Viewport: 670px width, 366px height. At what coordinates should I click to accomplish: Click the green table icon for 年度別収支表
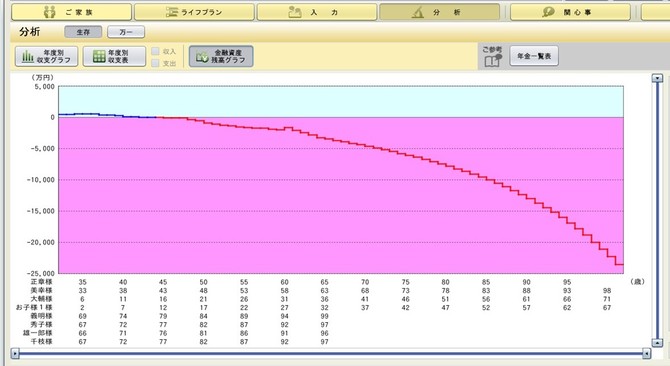pos(99,56)
